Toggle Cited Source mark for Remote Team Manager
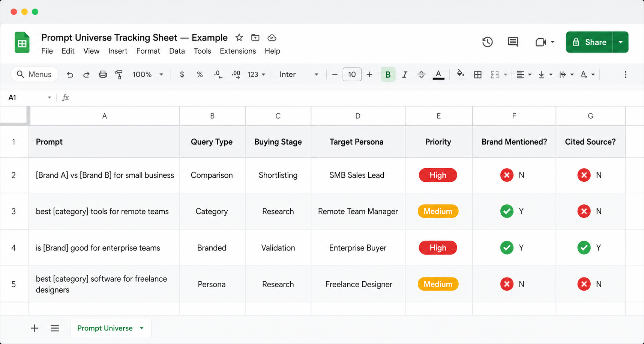644x344 pixels. coord(584,211)
